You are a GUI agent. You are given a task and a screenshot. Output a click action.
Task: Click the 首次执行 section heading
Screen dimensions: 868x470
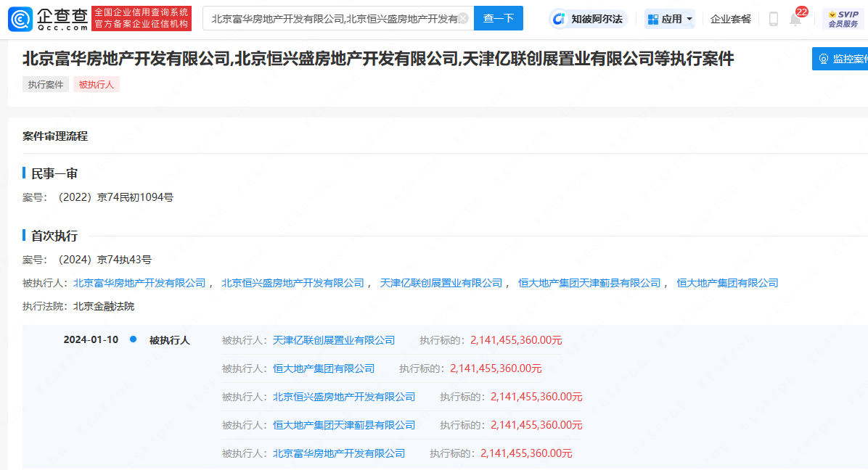pyautogui.click(x=54, y=236)
